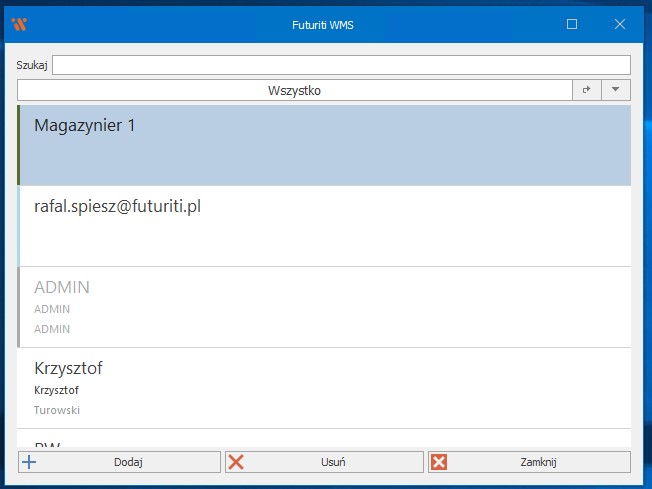This screenshot has width=652, height=489.
Task: Click the Zamknij button label
Action: coord(538,462)
